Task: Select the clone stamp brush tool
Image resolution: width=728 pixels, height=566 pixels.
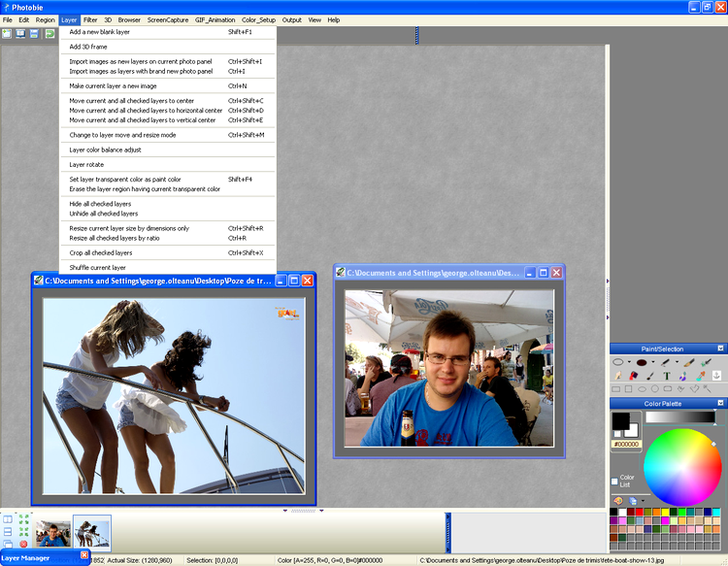Action: coord(706,362)
